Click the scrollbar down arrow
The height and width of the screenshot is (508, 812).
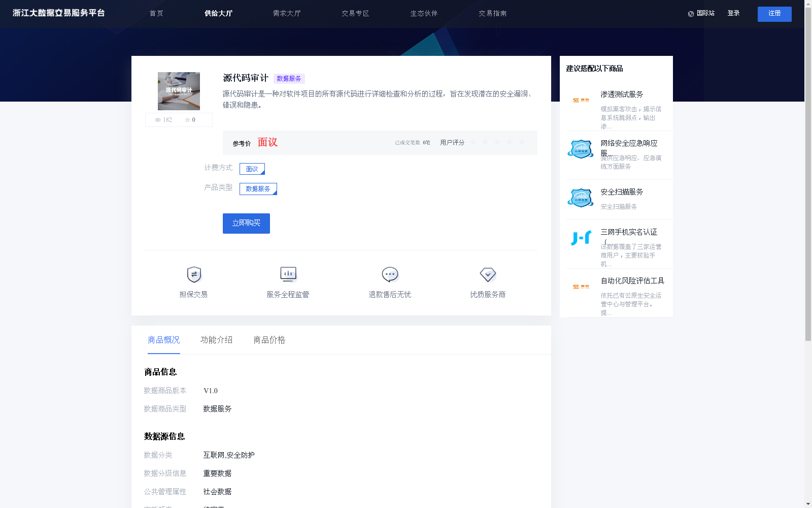808,504
